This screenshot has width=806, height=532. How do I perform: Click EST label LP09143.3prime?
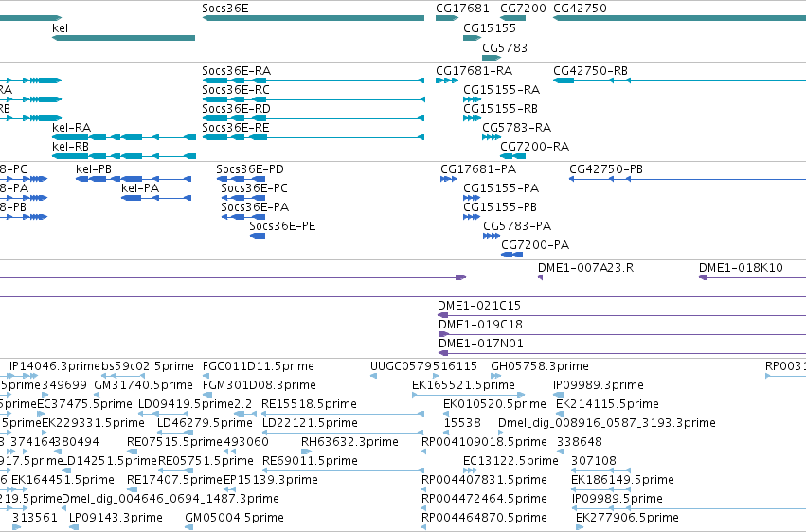116,518
